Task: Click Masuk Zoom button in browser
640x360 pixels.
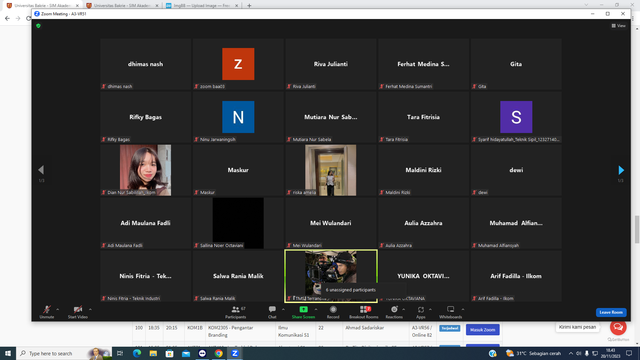Action: (482, 329)
